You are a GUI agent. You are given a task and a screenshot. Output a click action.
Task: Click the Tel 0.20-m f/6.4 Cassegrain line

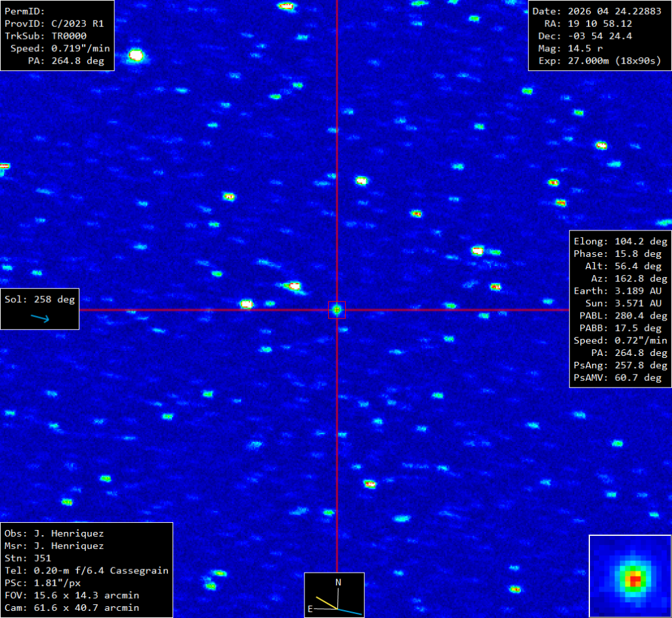click(86, 571)
